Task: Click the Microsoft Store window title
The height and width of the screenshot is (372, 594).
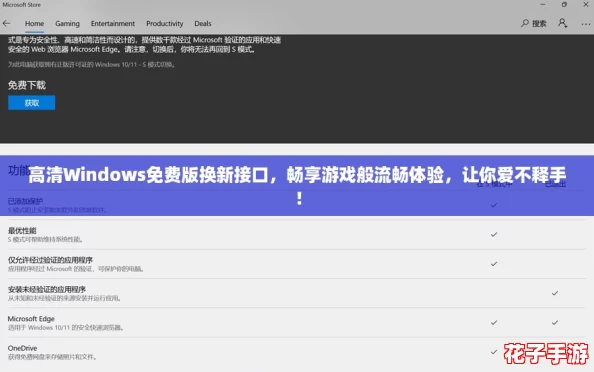Action: 22,5
